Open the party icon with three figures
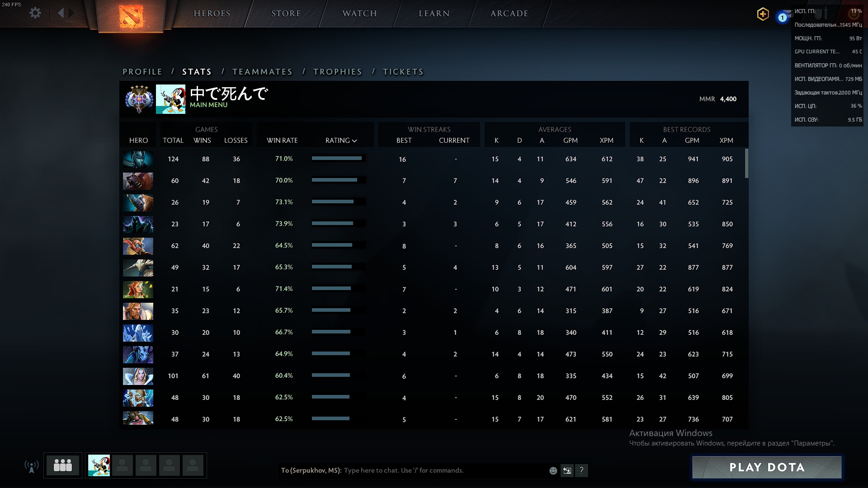Screen dimensions: 868x488 [63, 465]
